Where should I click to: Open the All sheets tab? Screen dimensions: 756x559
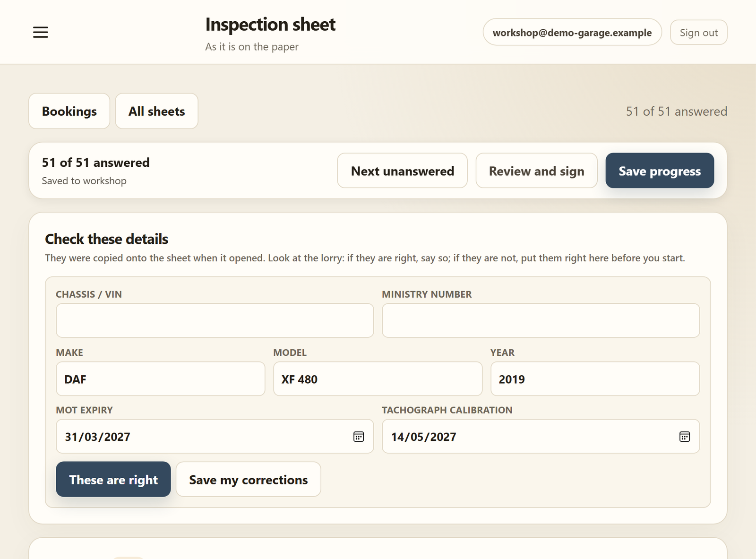click(x=157, y=111)
